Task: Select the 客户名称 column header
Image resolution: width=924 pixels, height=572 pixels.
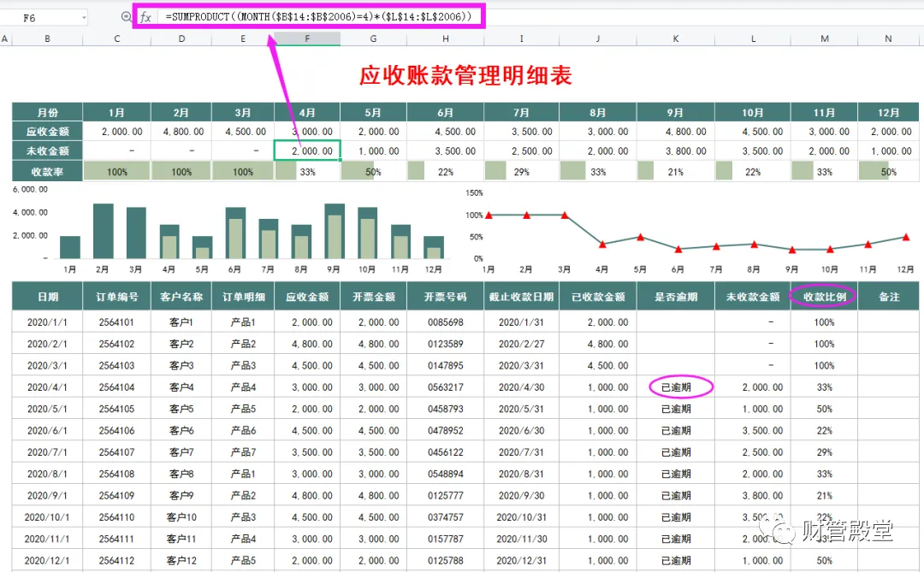Action: point(181,297)
